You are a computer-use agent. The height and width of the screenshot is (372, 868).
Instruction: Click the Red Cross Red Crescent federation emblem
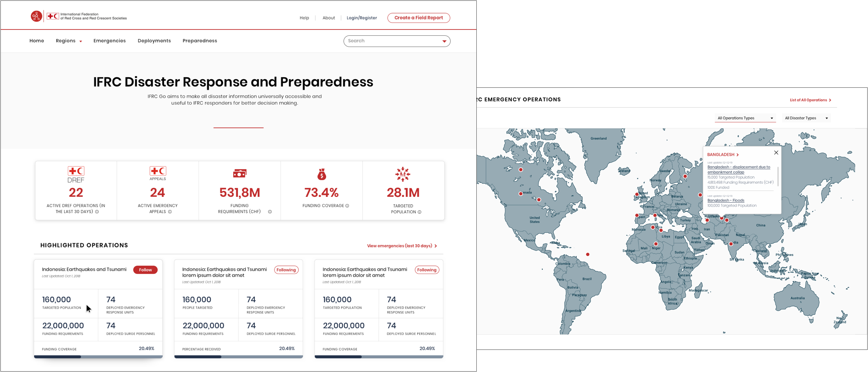53,16
